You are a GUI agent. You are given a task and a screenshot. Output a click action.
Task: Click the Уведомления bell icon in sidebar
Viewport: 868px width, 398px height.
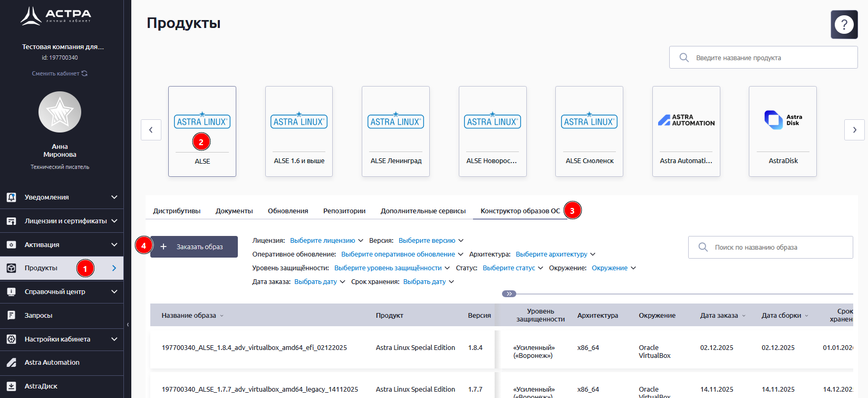(x=11, y=197)
